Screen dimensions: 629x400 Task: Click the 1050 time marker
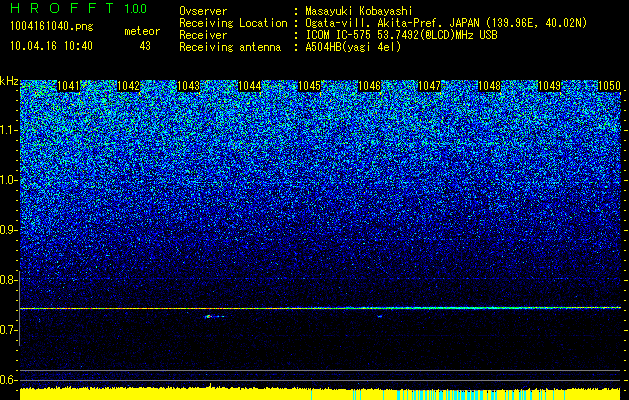(609, 86)
